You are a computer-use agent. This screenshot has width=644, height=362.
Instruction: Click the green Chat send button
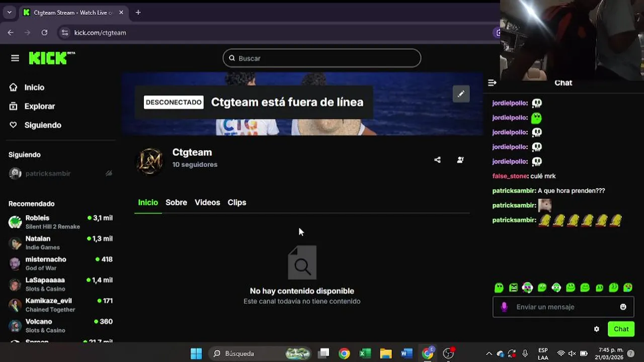pos(621,329)
